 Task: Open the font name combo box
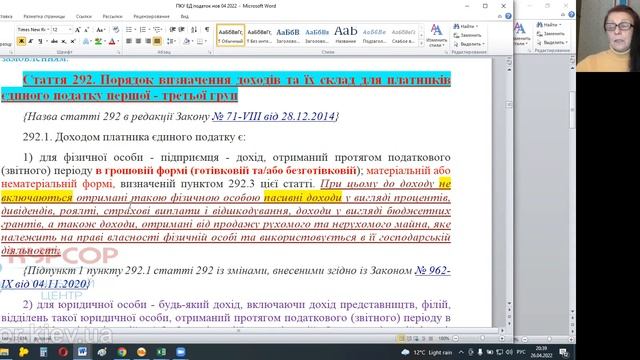pos(33,29)
